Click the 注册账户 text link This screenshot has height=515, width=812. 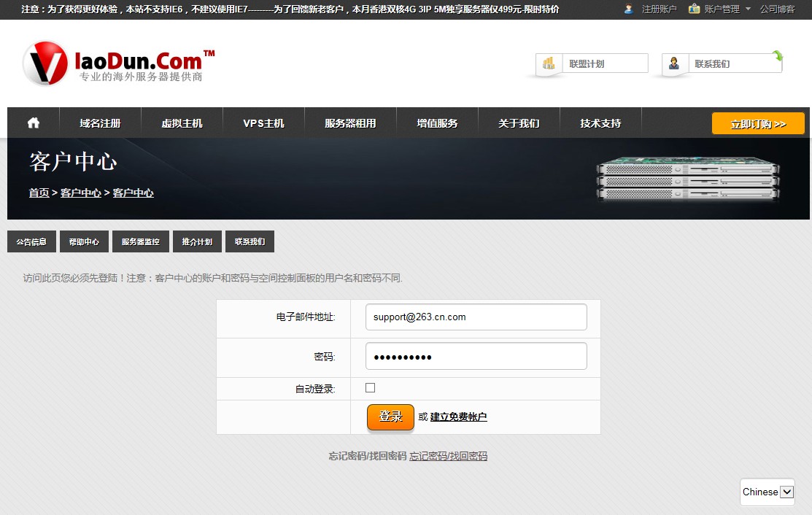(660, 9)
